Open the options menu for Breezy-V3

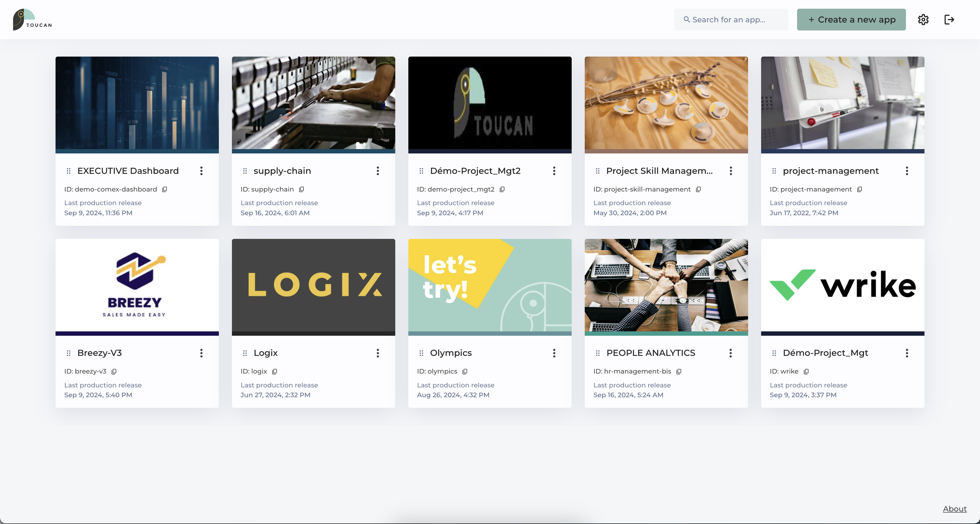tap(202, 353)
